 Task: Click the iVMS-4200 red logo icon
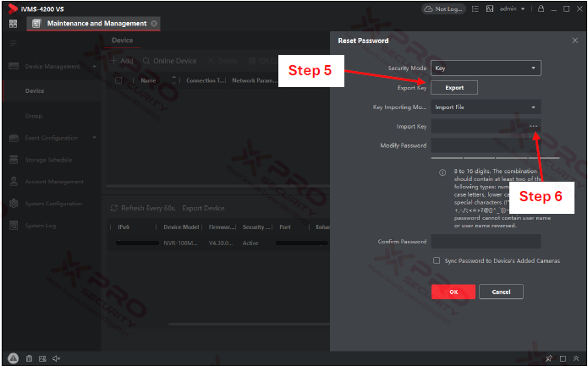click(13, 8)
